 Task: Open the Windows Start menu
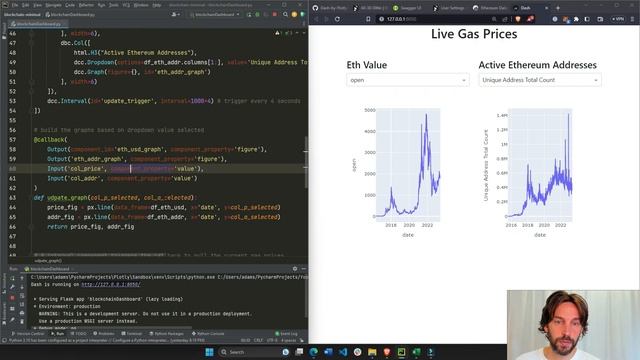point(209,352)
